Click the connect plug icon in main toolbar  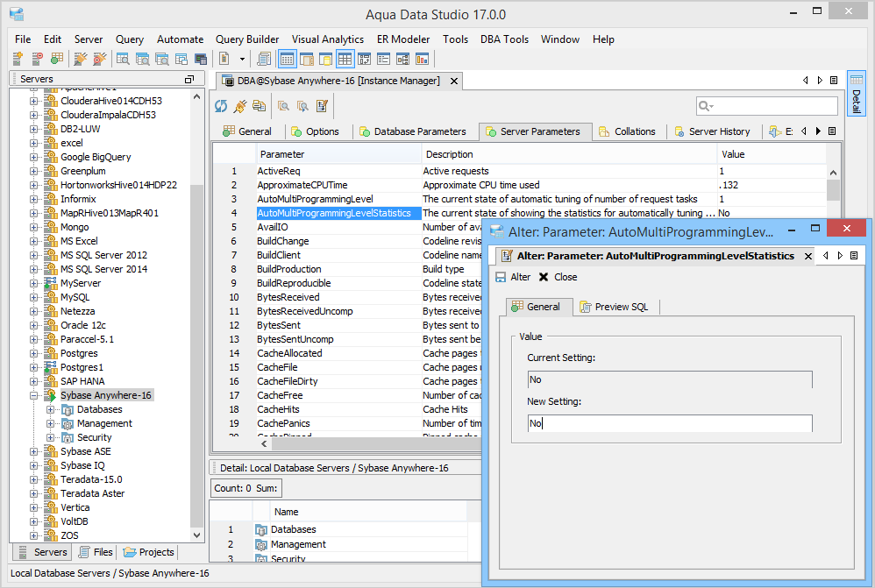[x=81, y=59]
